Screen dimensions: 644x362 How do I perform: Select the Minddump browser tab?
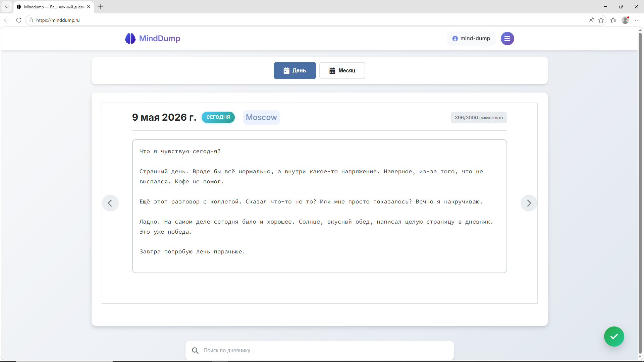[54, 7]
